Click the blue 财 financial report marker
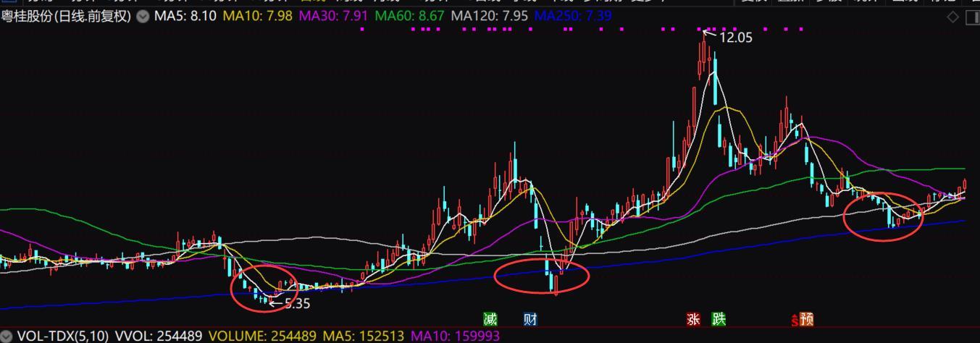 tap(530, 319)
